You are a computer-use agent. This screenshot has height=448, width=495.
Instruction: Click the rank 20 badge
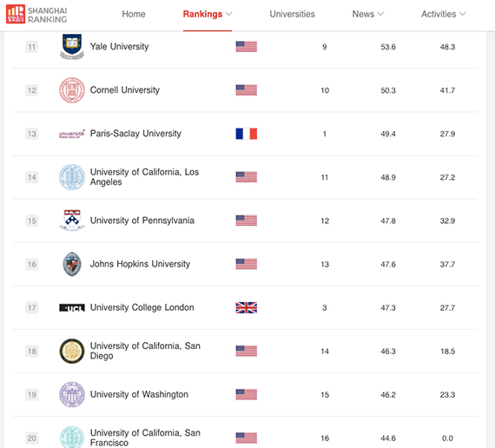coord(32,438)
